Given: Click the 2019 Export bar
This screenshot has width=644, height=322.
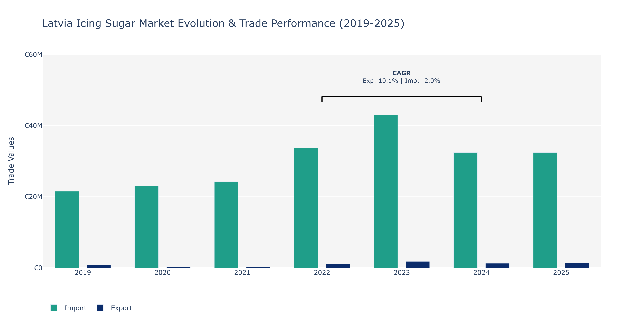Looking at the screenshot, I should coord(99,266).
